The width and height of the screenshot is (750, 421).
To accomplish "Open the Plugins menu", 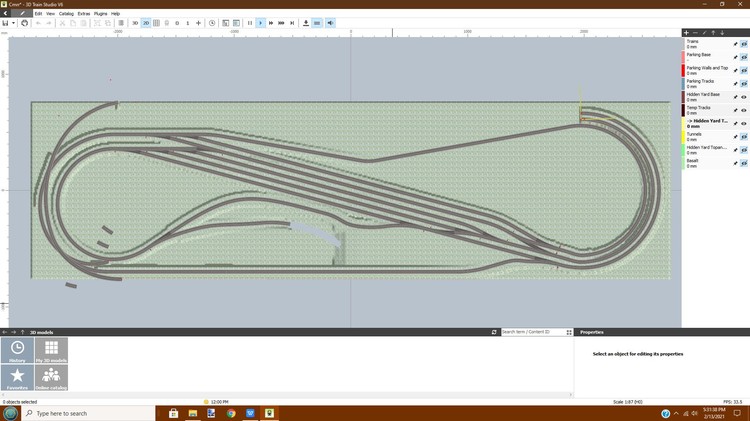I will pos(100,13).
